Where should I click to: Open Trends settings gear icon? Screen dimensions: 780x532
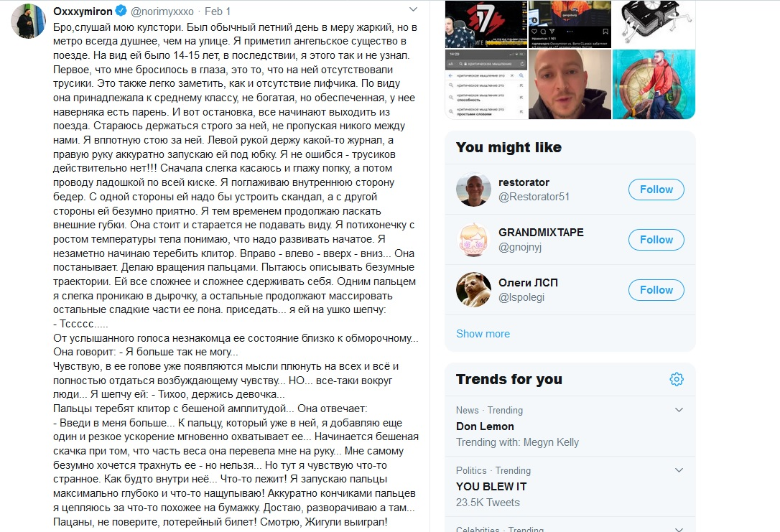(676, 379)
